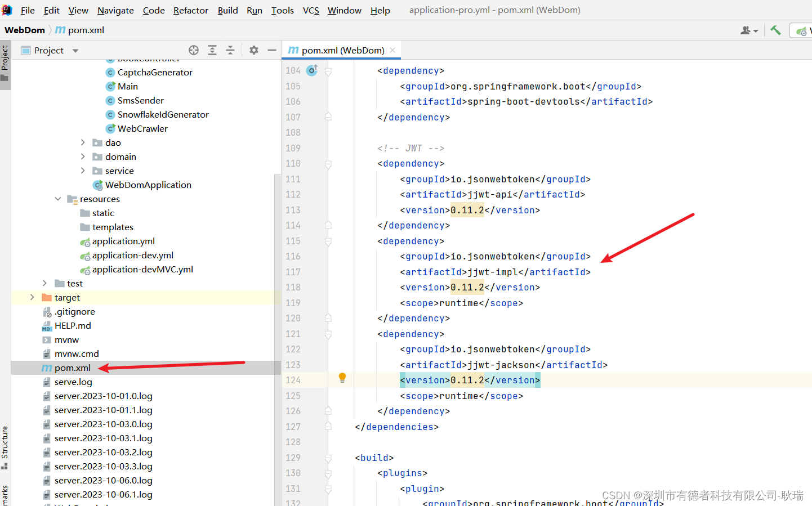Click the Collapse All icon in Project panel
812x506 pixels.
point(230,50)
